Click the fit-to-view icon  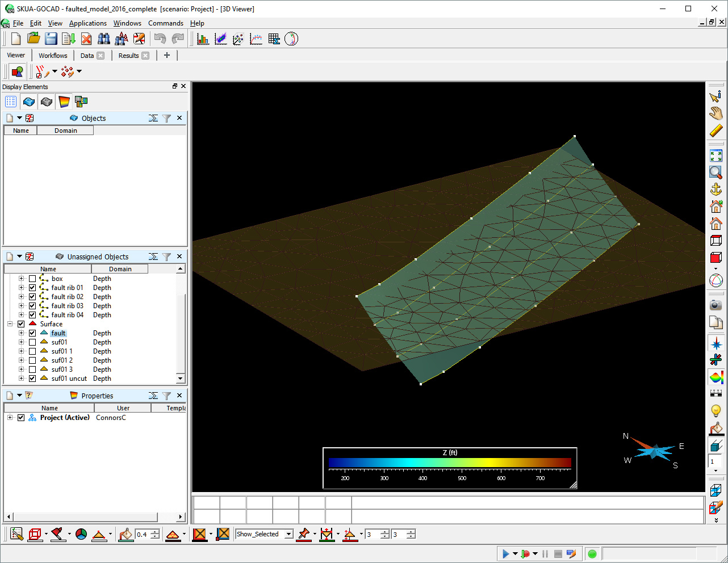coord(716,156)
